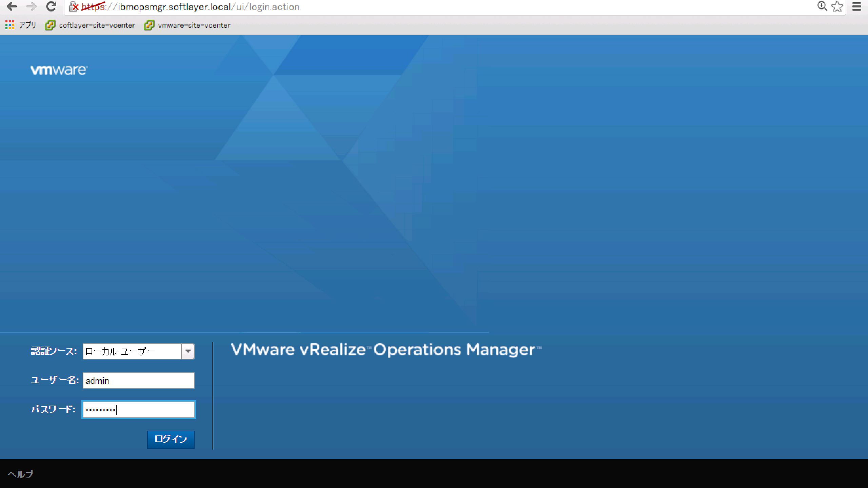Click the アプリ apps launcher icon
868x488 pixels.
pyautogui.click(x=9, y=25)
